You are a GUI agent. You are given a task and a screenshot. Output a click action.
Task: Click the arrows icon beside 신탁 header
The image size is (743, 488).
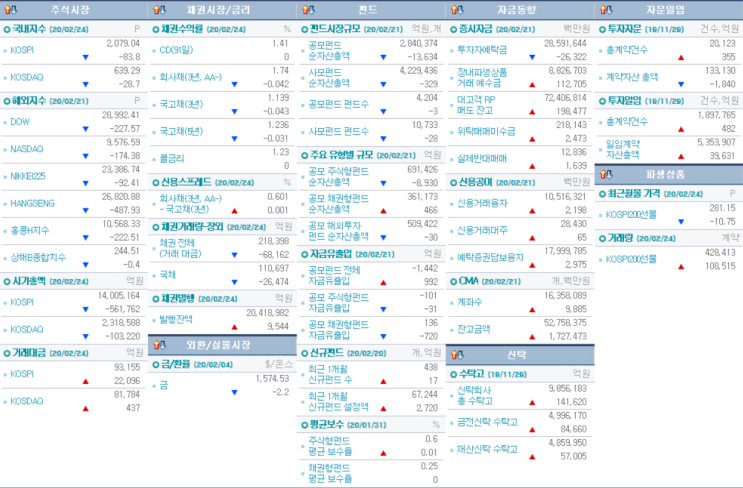point(457,355)
